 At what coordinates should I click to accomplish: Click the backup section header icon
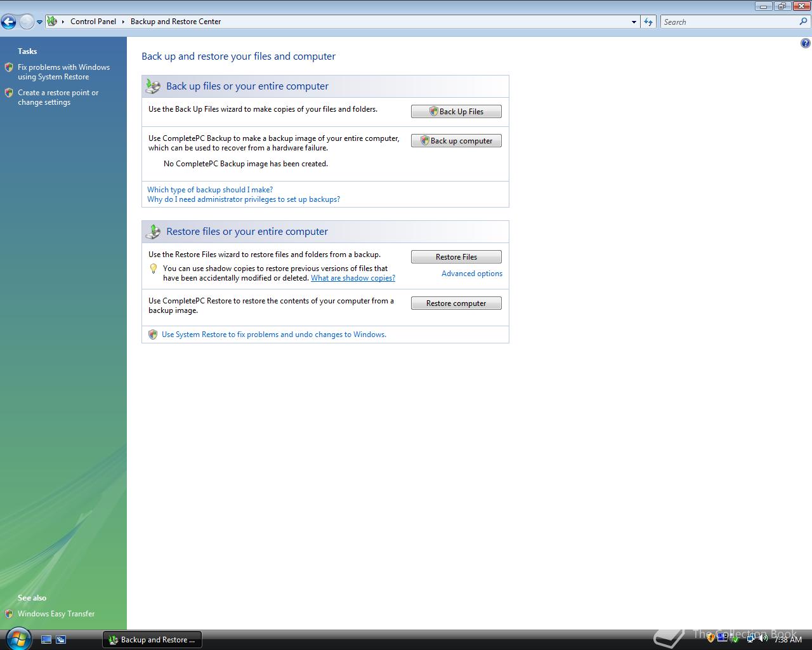(x=153, y=86)
